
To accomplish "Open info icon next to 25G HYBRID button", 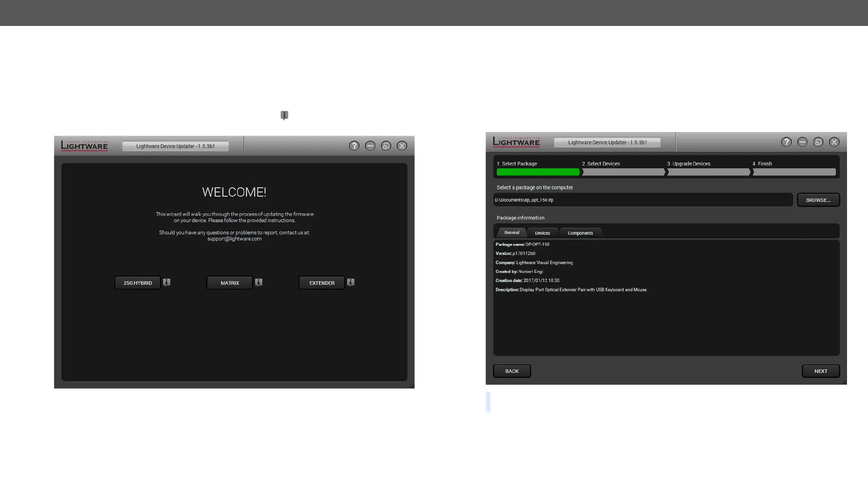I will (x=166, y=282).
